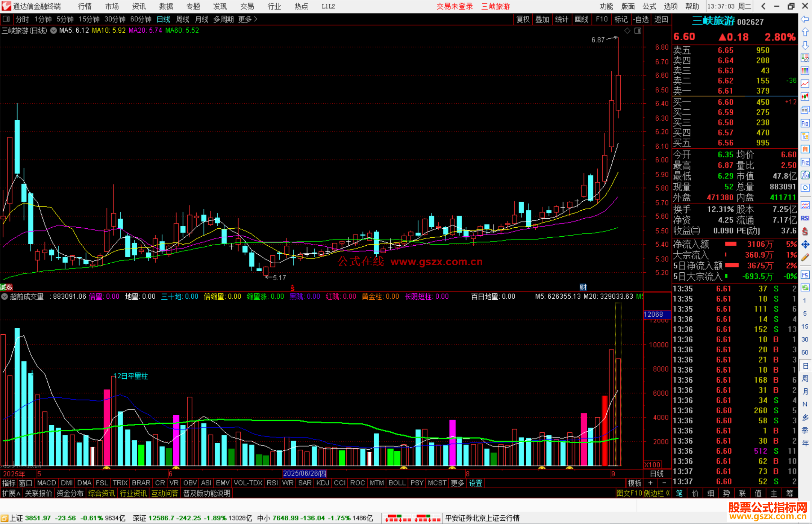Open the wavy lines indicator icon
The width and height of the screenshot is (812, 524).
pos(805,205)
